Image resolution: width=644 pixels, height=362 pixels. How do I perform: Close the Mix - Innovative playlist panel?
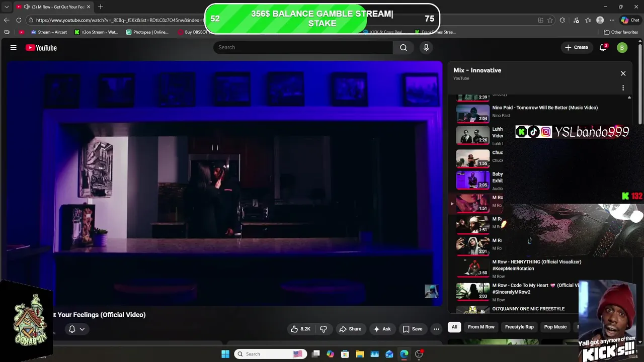point(623,73)
